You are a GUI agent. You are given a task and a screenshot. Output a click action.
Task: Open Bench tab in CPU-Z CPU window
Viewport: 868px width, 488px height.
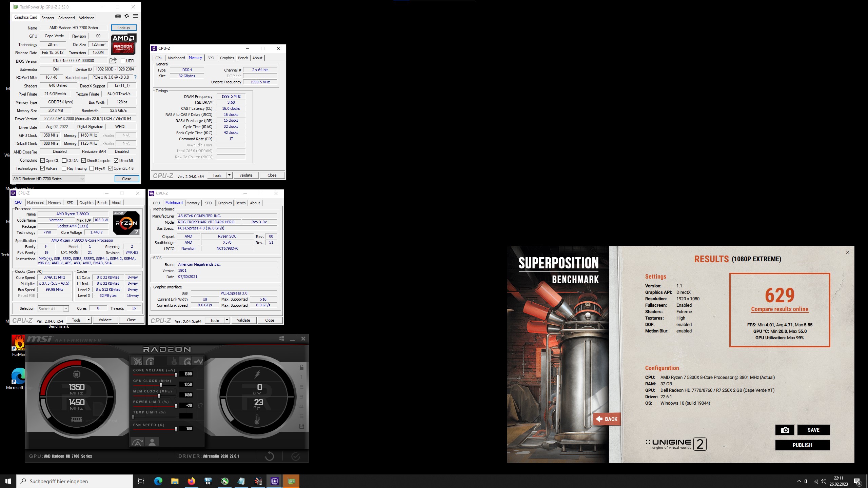102,203
